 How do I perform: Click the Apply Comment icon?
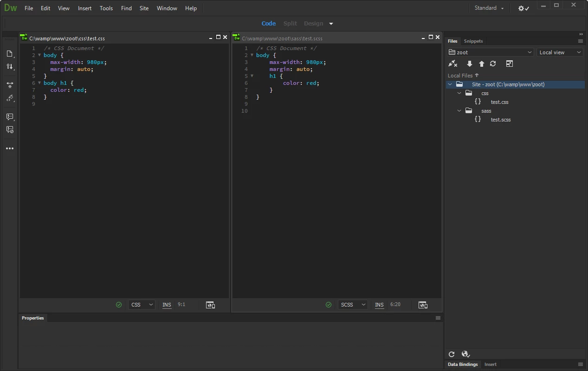tap(10, 117)
